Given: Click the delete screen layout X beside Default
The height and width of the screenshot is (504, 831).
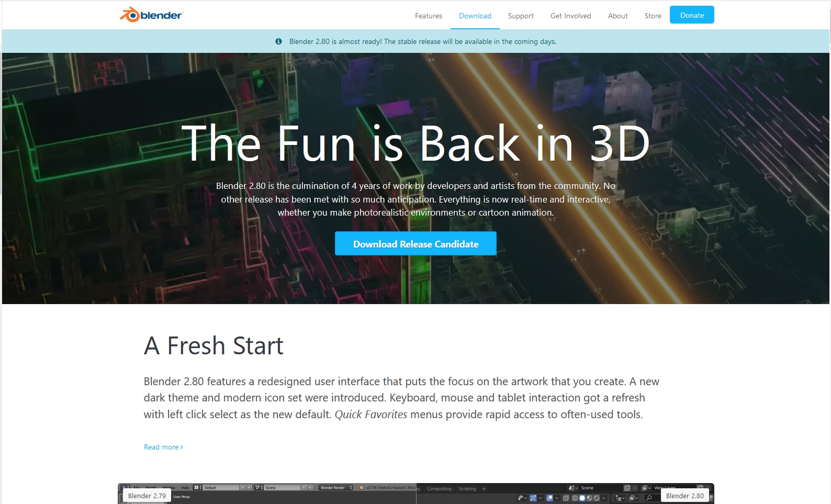Looking at the screenshot, I should [x=249, y=487].
